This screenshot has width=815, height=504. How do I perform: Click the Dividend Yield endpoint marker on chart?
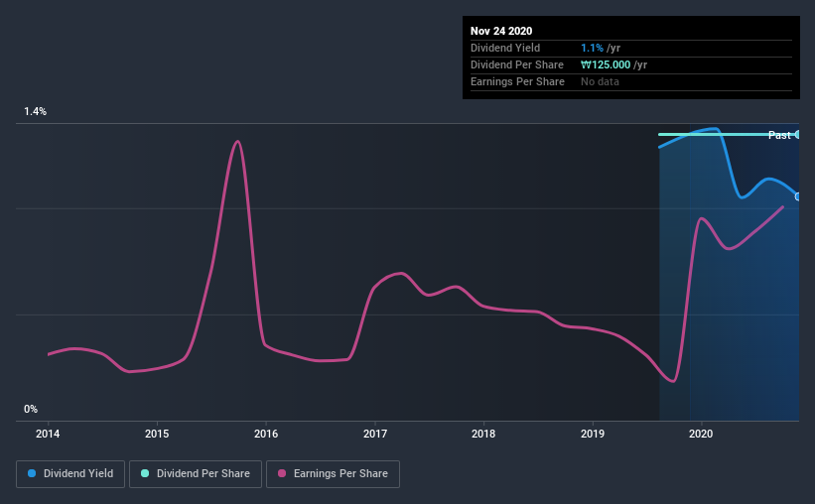click(x=797, y=196)
